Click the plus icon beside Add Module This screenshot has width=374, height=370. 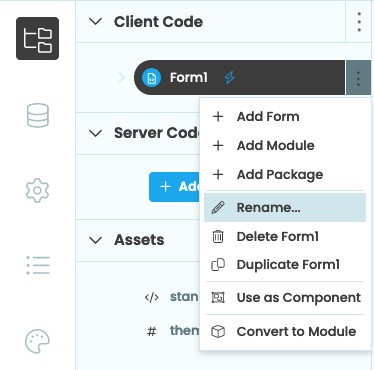click(x=218, y=146)
